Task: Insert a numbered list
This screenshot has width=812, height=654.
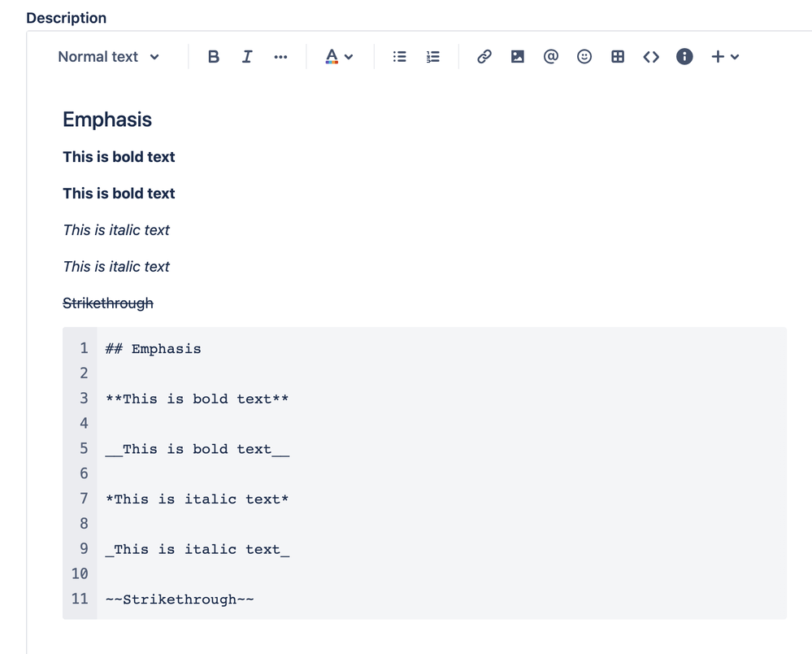Action: tap(433, 56)
